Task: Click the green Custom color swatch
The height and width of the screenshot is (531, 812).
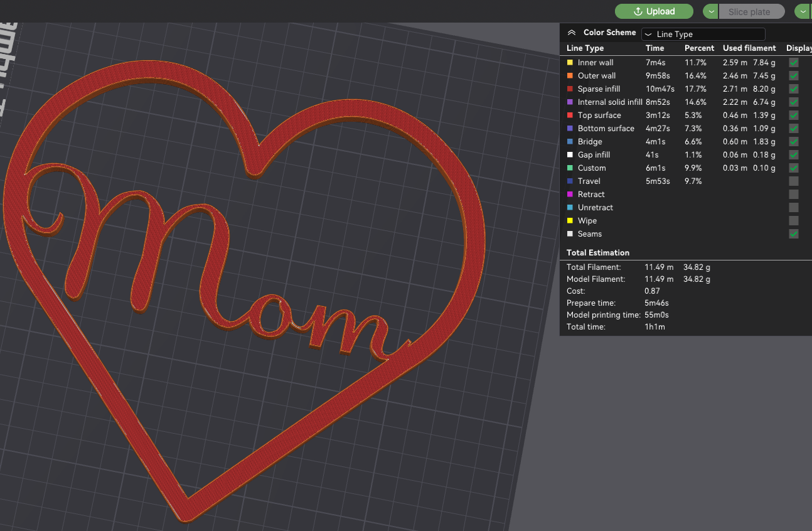Action: click(x=570, y=168)
